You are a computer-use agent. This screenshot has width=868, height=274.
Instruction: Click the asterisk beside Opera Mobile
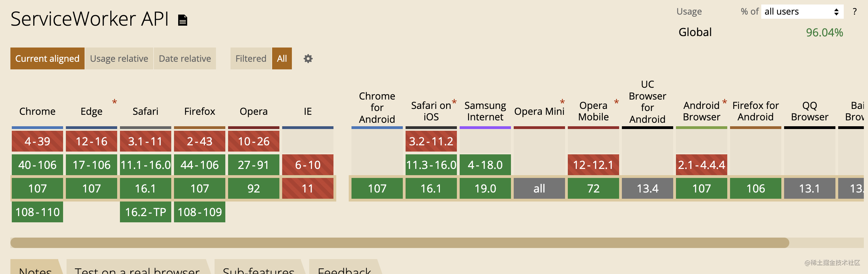tap(616, 102)
